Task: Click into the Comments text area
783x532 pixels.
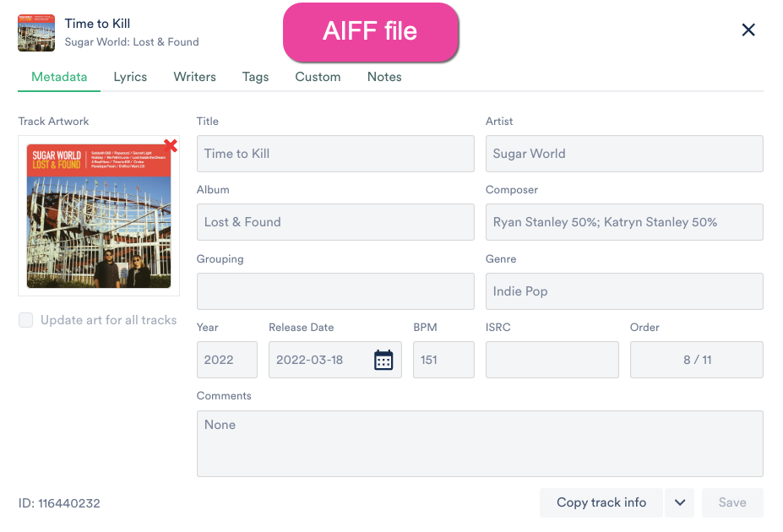Action: tap(480, 443)
